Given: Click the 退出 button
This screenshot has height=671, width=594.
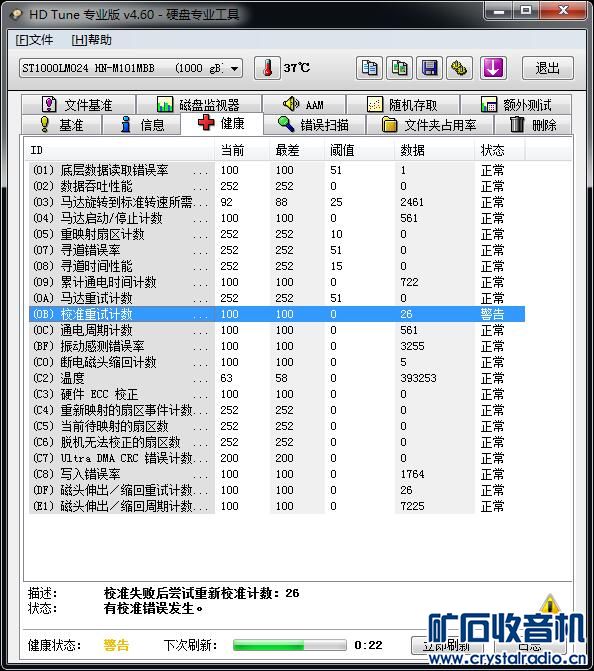Looking at the screenshot, I should coord(548,68).
